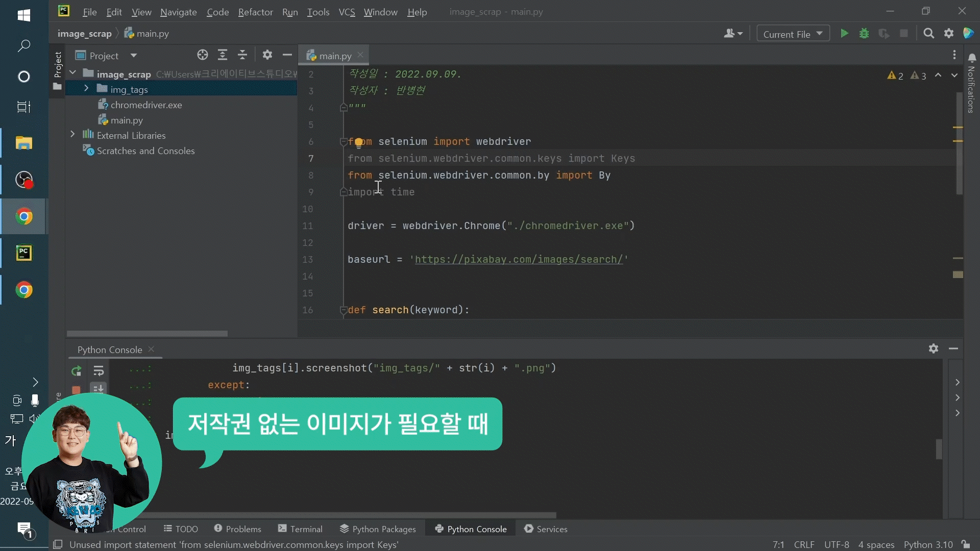This screenshot has height=551, width=980.
Task: Open the Problems tool window
Action: coord(238,529)
